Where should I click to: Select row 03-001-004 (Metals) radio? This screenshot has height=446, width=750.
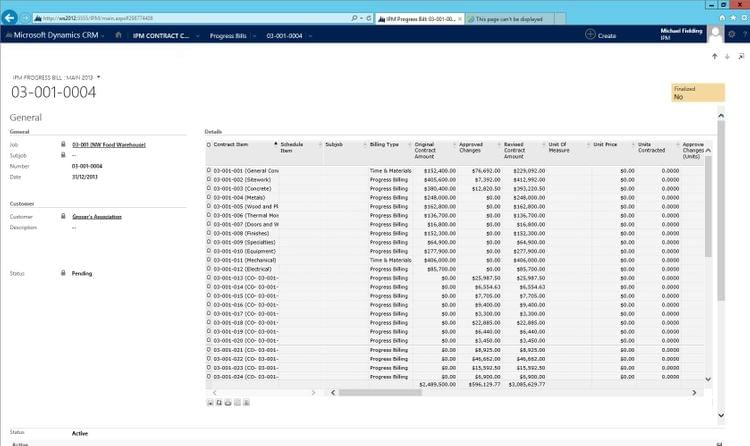tap(209, 197)
